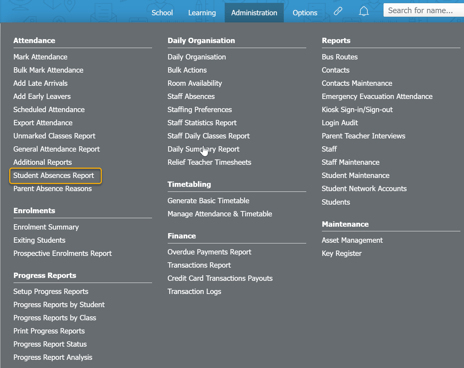Viewport: 464px width, 368px height.
Task: View Overdue Payments Report
Action: (x=209, y=252)
